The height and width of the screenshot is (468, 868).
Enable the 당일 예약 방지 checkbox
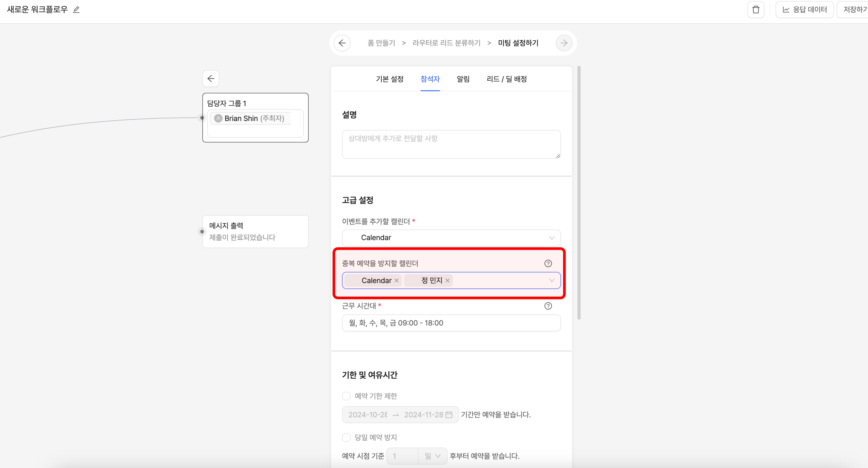[x=346, y=437]
